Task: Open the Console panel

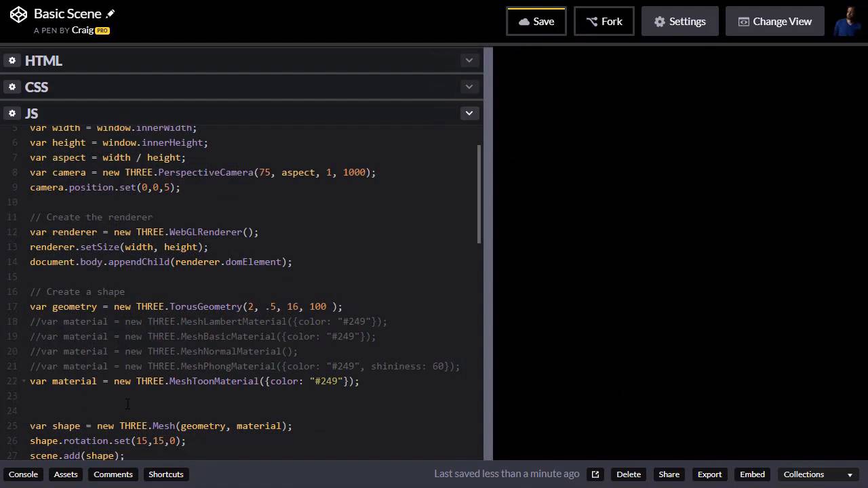Action: coord(23,474)
